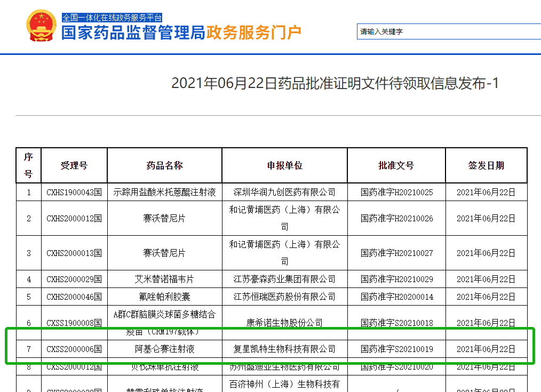Select cell 国药准字S20210019
541x392 pixels.
click(x=396, y=349)
